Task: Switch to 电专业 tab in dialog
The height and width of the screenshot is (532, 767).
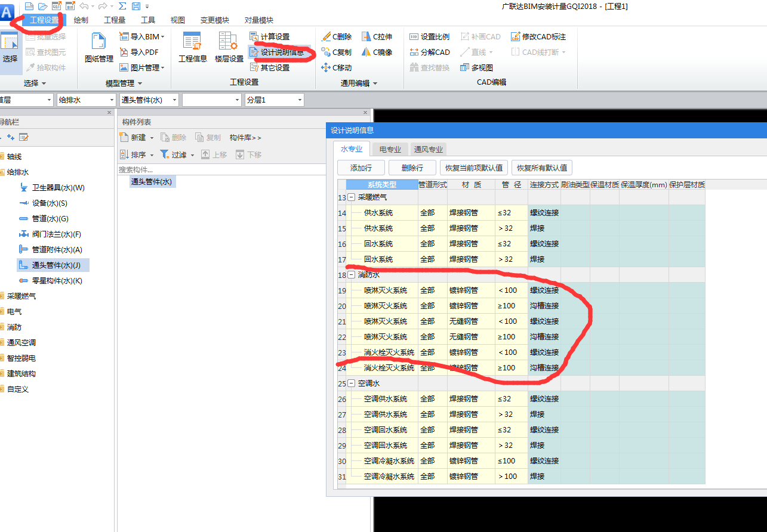Action: pos(390,149)
